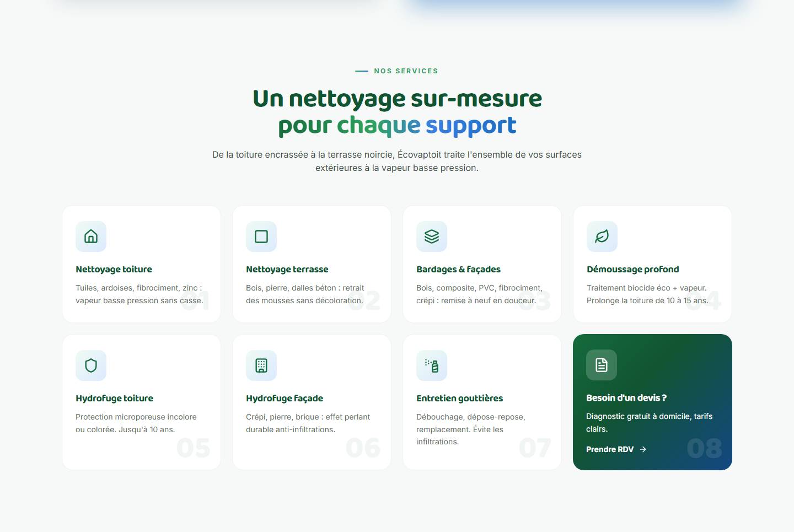
Task: Click the house icon for Nettoyage toiture
Action: point(91,237)
